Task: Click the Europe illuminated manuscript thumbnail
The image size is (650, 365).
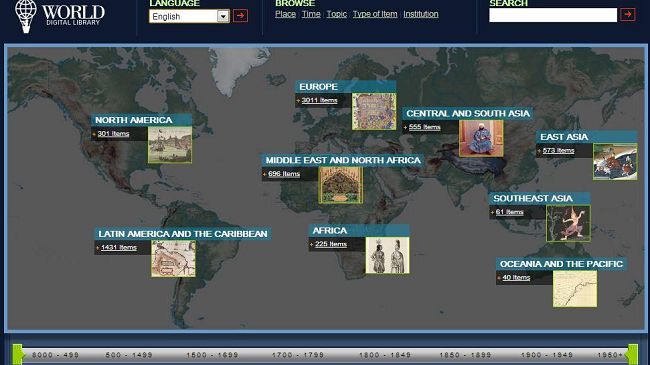Action: tap(374, 111)
